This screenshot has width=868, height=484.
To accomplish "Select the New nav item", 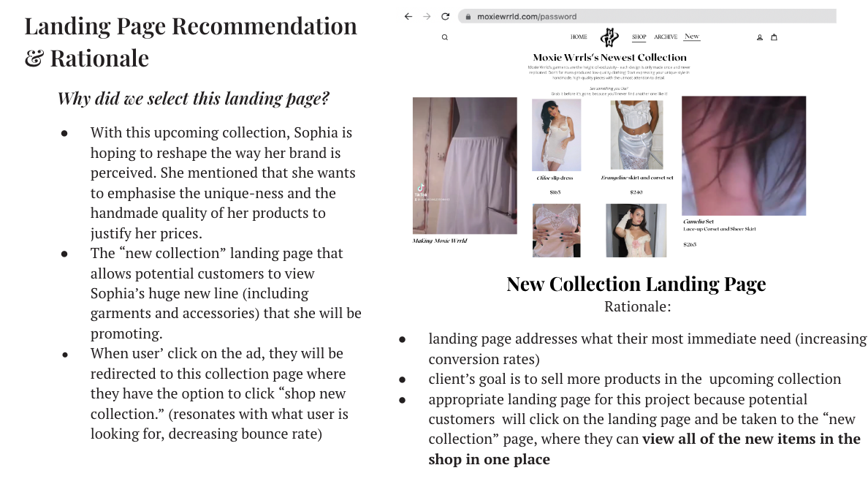I will click(x=691, y=37).
